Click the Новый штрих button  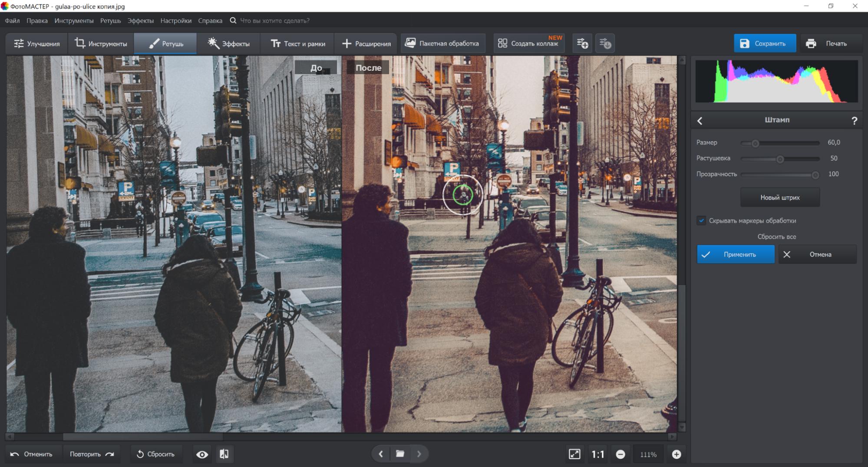click(780, 197)
